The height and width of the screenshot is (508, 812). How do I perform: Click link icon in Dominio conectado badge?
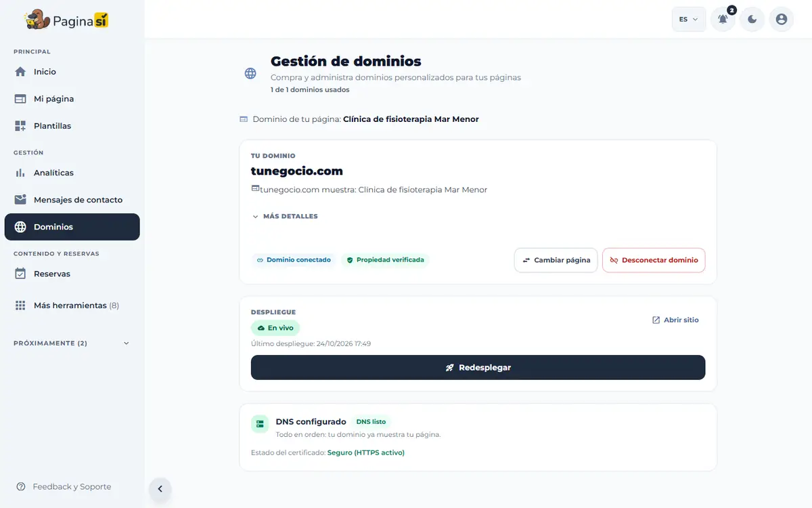(260, 260)
